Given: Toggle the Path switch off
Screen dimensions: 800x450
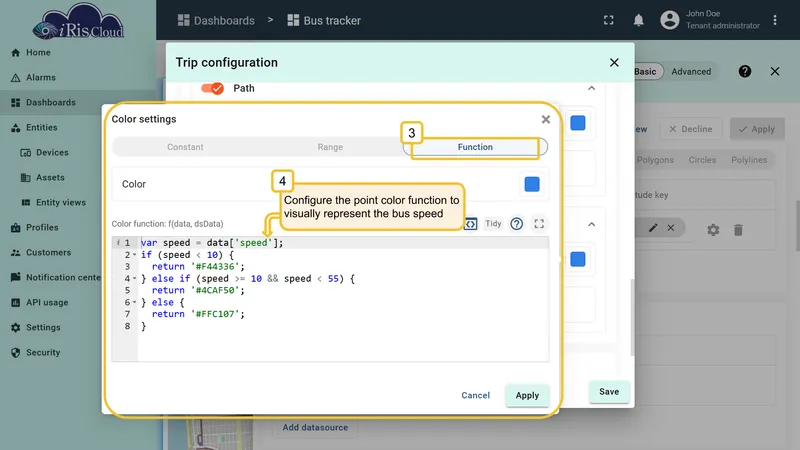Looking at the screenshot, I should tap(212, 88).
